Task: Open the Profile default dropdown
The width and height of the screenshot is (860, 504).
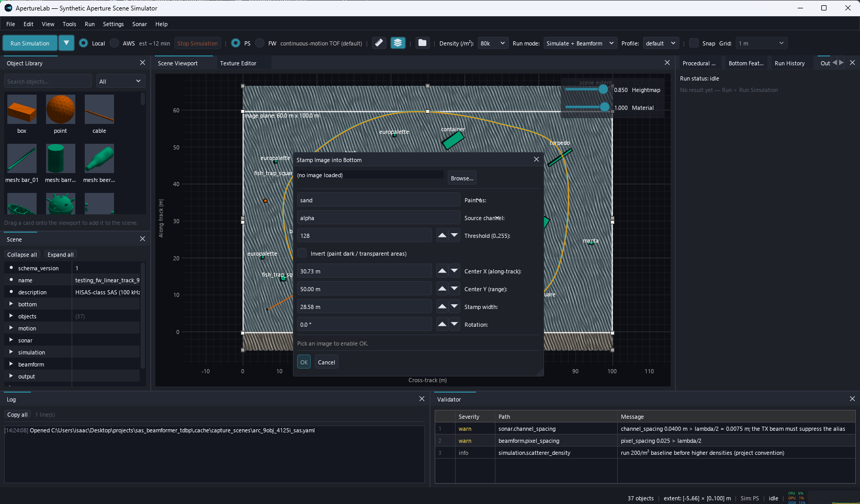Action: 661,43
